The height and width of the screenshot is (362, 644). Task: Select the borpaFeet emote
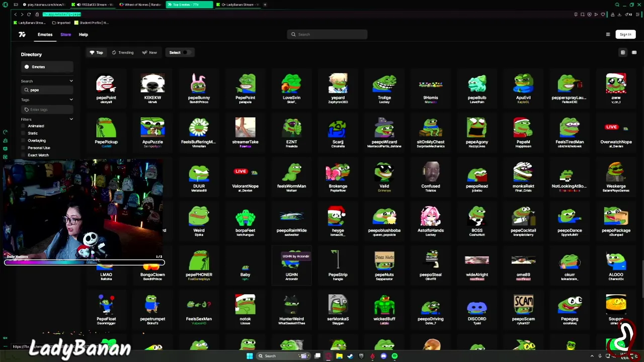click(x=245, y=221)
